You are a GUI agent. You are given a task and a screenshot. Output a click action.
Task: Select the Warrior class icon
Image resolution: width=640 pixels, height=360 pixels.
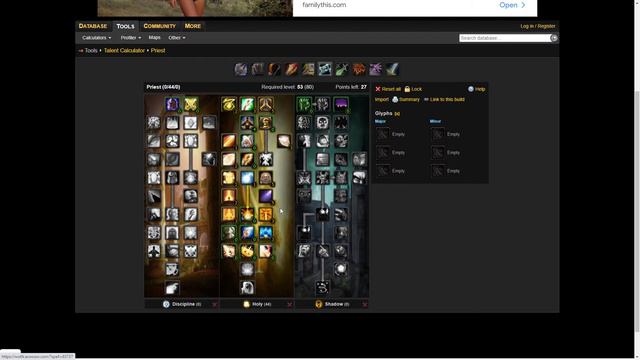[392, 69]
